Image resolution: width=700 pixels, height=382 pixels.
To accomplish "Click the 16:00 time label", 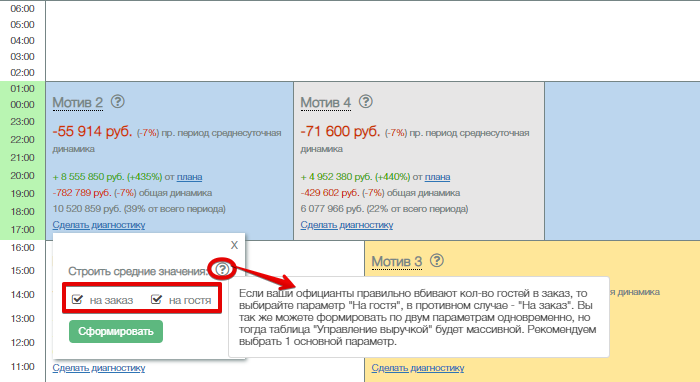I will (22, 248).
